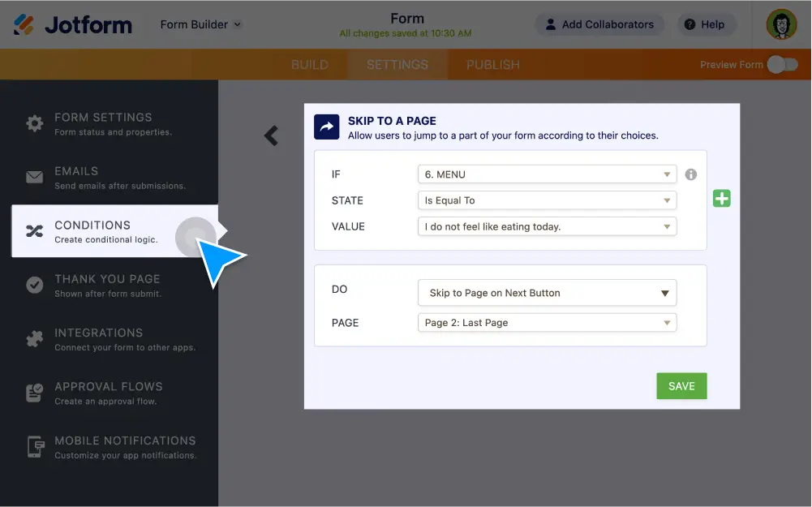The height and width of the screenshot is (507, 812).
Task: Click the Jotform logo
Action: pos(73,24)
